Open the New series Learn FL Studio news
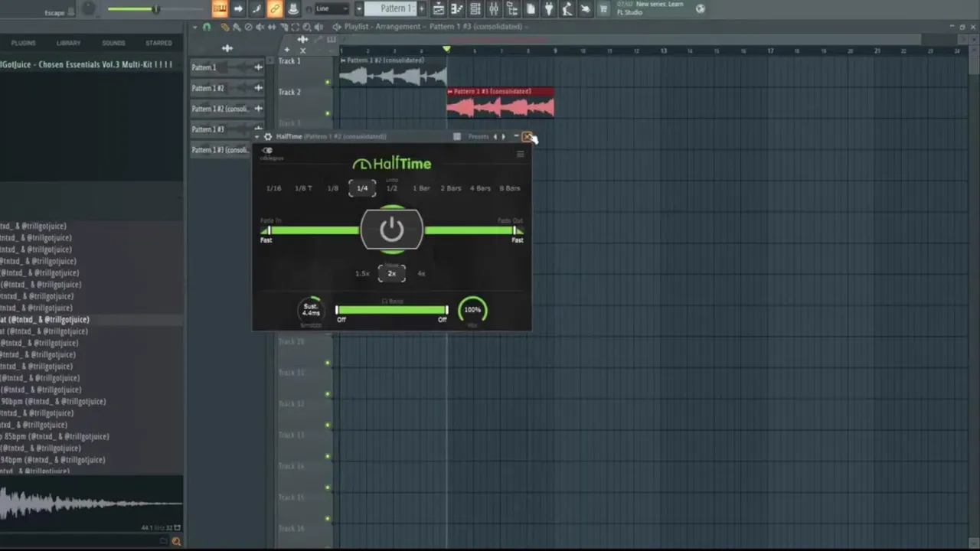This screenshot has width=980, height=551. 650,8
